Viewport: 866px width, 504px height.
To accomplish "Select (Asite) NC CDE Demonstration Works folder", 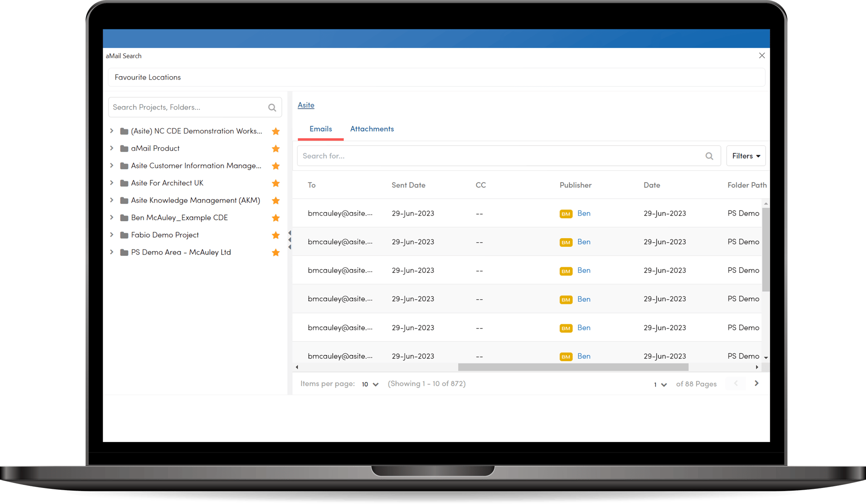I will coord(197,131).
